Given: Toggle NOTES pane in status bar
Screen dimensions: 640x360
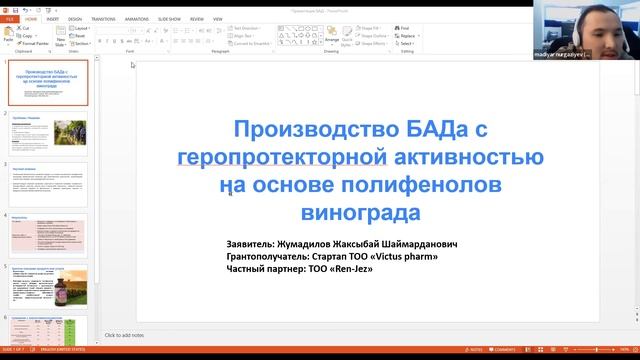Looking at the screenshot, I should click(474, 350).
